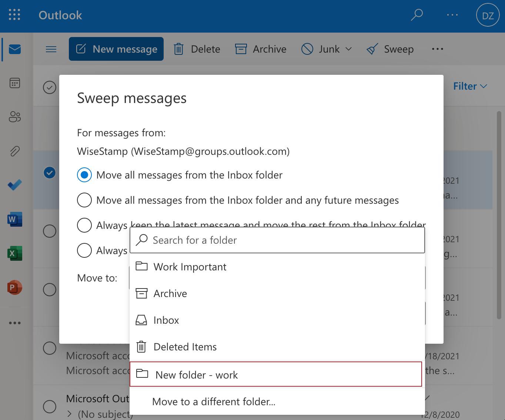
Task: Click the 'Search for a folder' field
Action: (x=281, y=240)
